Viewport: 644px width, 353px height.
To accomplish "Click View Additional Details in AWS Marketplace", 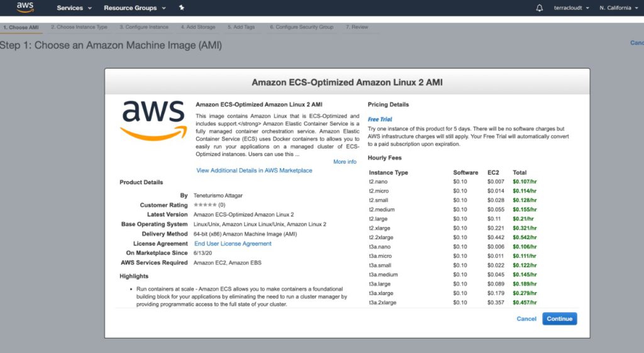I will 254,171.
